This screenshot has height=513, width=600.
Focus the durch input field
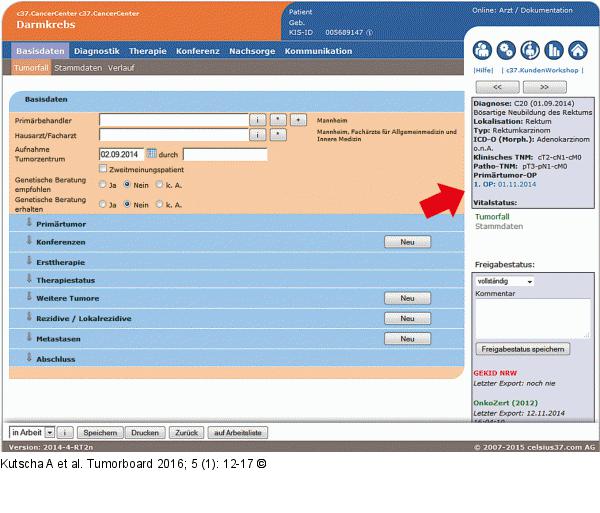coord(225,154)
